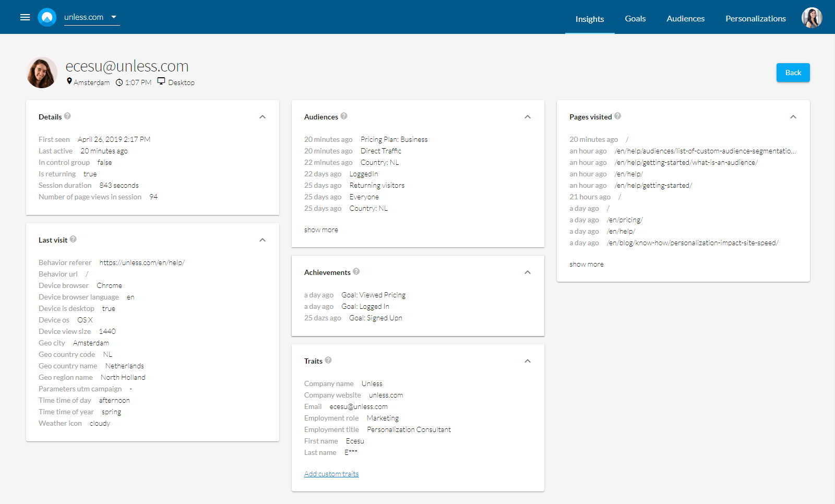Click the /en/help/getting-started/ page entry
Image resolution: width=835 pixels, height=504 pixels.
653,185
